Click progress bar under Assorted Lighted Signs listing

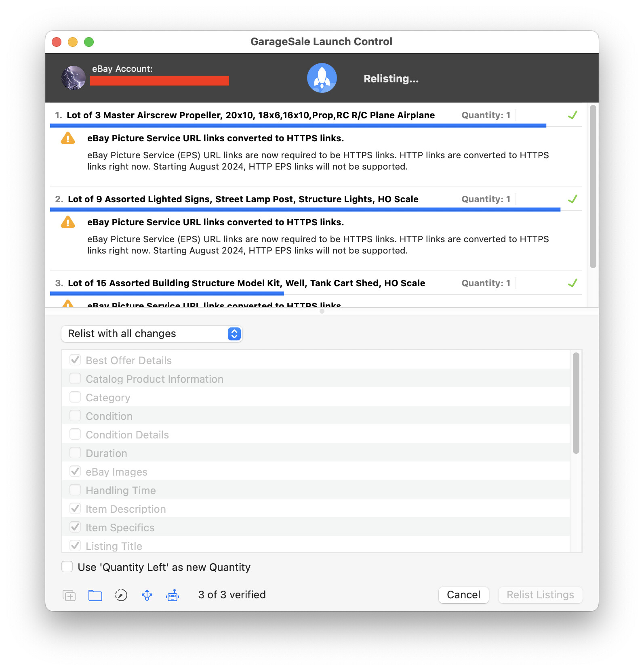coord(305,210)
